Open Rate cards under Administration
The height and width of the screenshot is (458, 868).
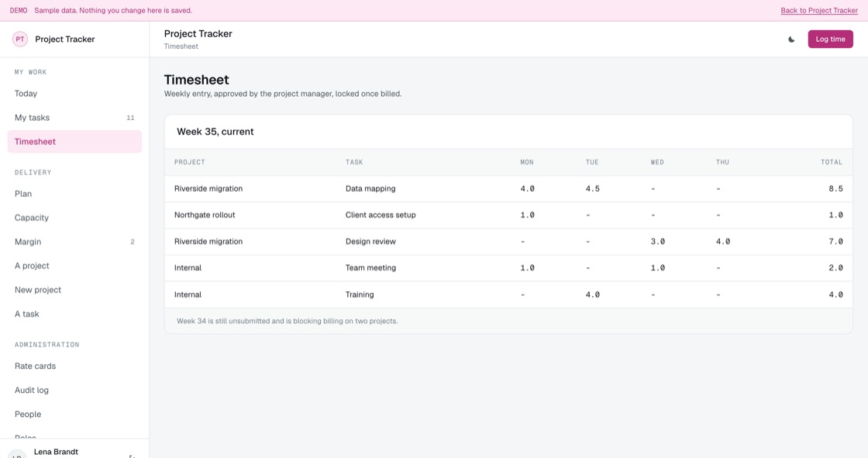point(74,366)
